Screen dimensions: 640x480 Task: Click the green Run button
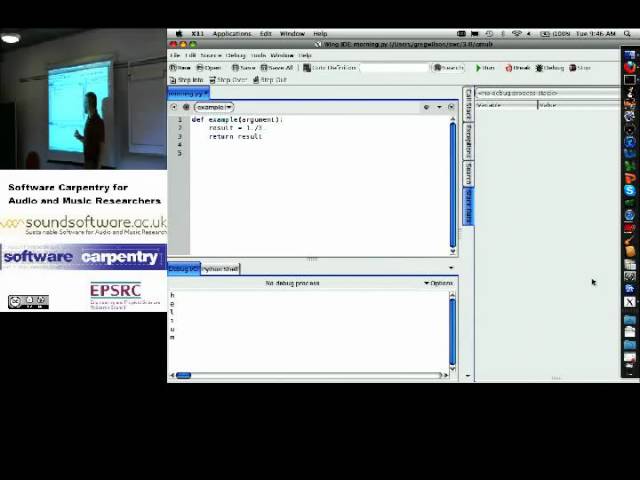click(485, 68)
